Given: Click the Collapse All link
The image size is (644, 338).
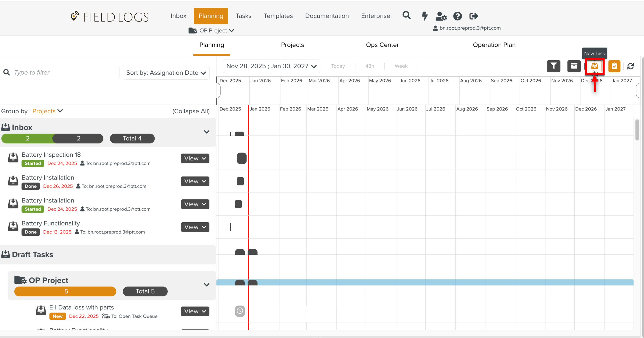Looking at the screenshot, I should click(191, 111).
